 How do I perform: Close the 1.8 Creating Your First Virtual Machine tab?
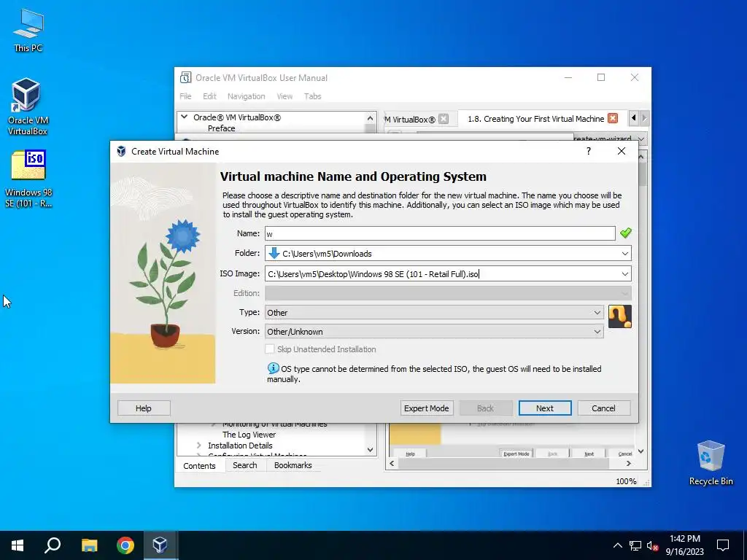pos(613,118)
